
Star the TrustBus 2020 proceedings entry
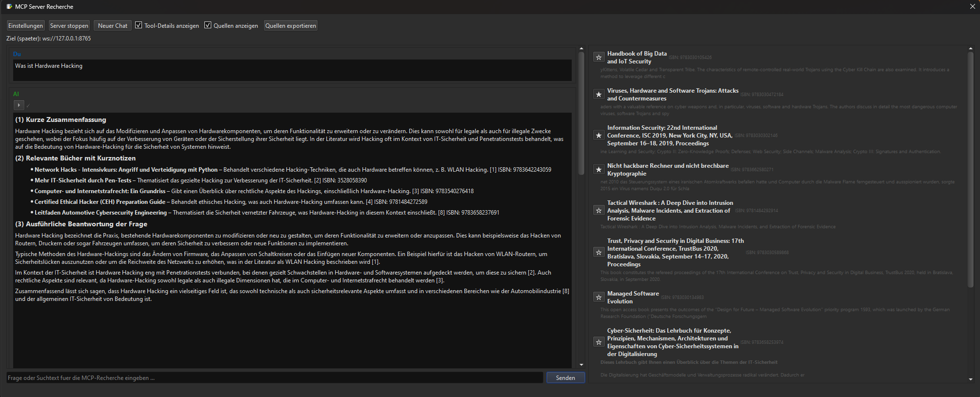pos(599,253)
